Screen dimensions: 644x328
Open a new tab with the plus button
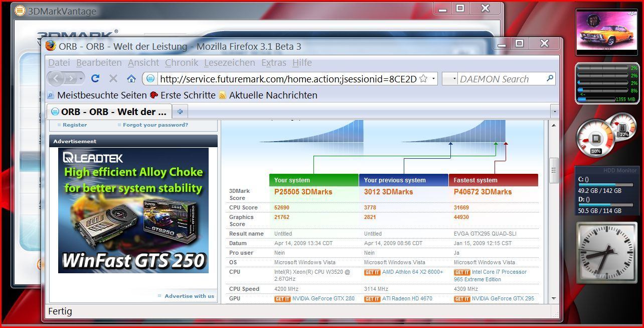click(180, 112)
